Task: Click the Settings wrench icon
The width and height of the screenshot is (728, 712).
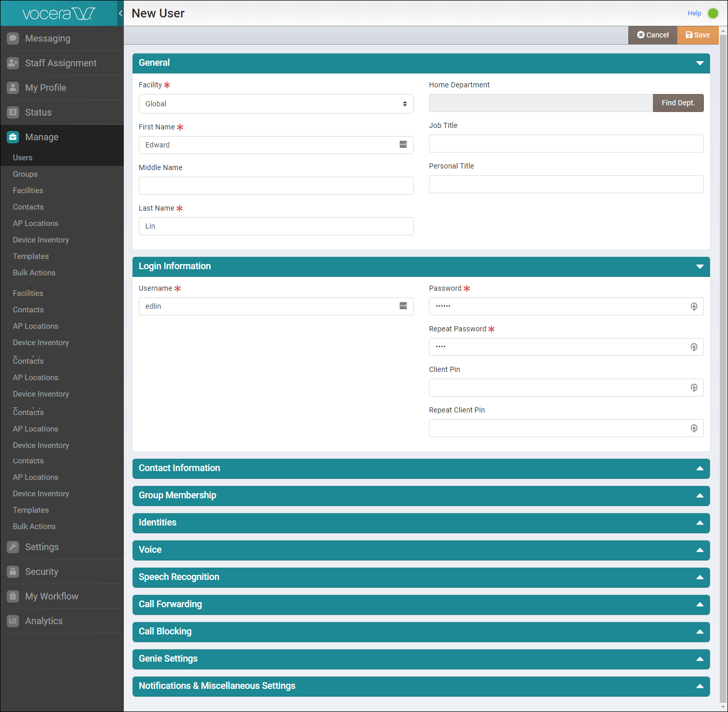Action: 13,547
